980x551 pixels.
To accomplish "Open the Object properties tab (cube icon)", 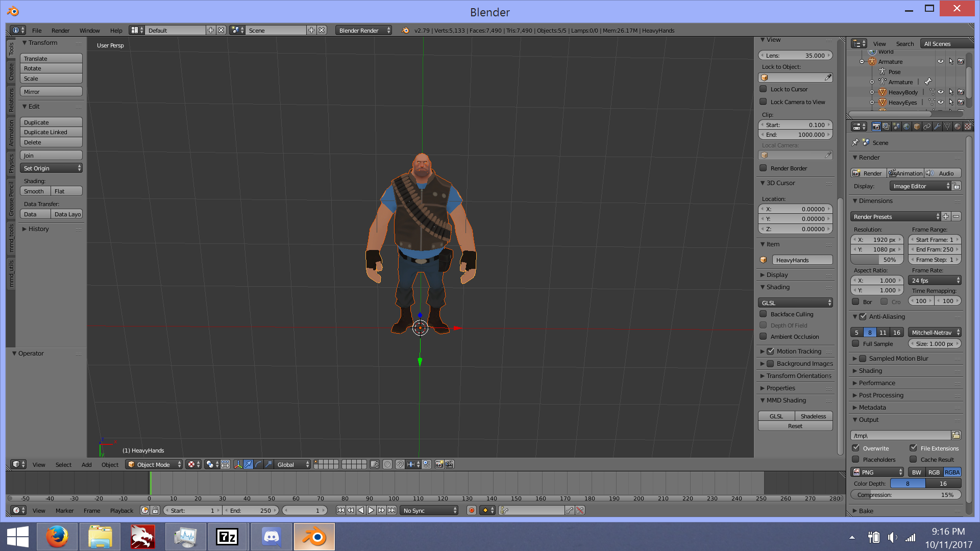I will tap(917, 127).
